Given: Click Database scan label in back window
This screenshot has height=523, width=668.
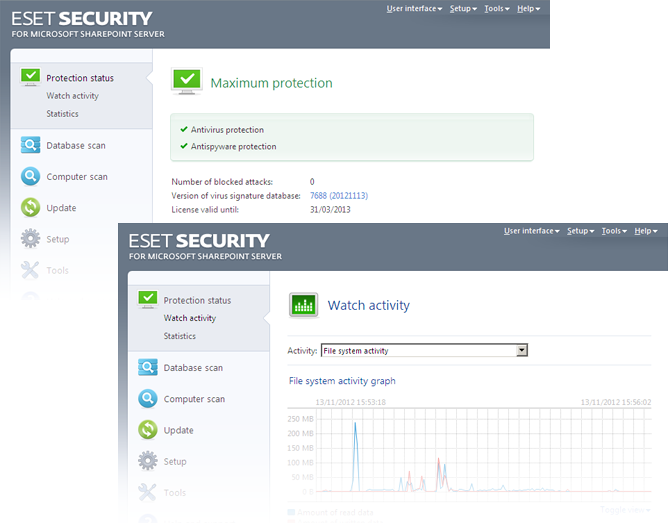Looking at the screenshot, I should [x=76, y=146].
